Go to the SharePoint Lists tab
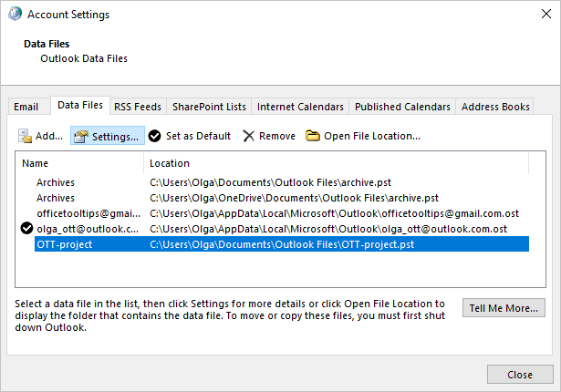This screenshot has height=392, width=561. click(x=209, y=107)
